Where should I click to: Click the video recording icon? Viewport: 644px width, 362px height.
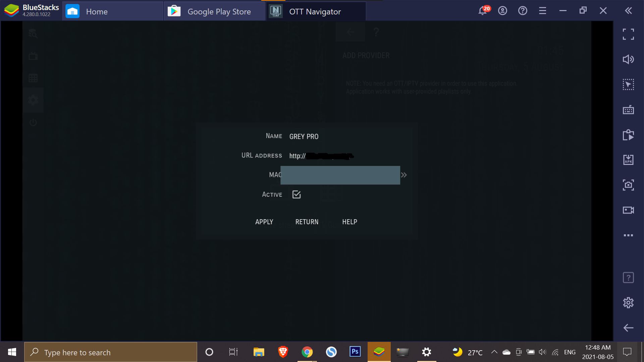629,210
